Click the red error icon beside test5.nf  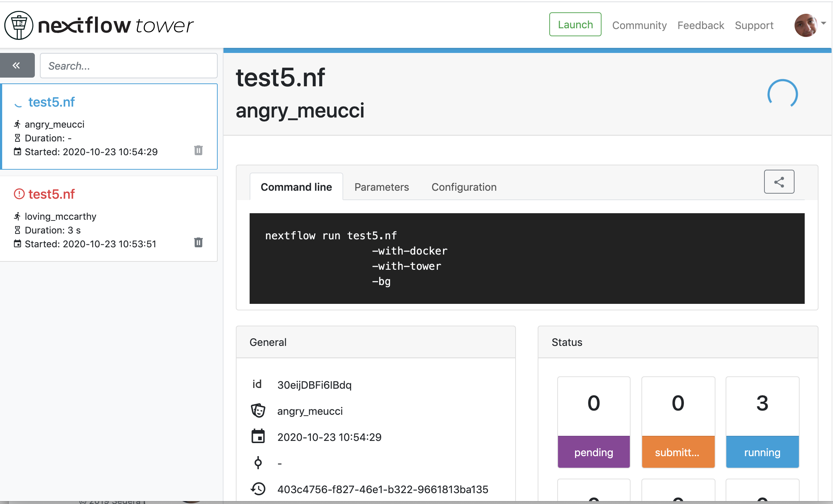tap(19, 194)
